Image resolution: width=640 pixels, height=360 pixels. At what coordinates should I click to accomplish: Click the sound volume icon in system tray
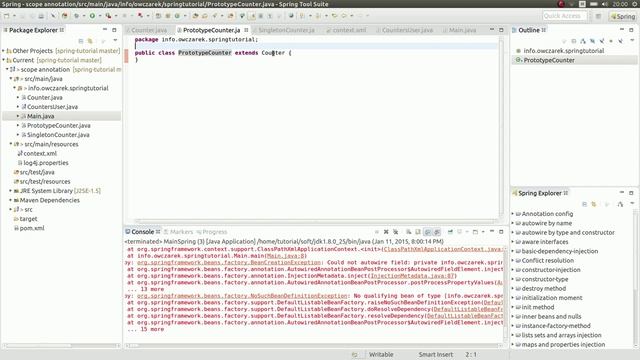point(604,4)
